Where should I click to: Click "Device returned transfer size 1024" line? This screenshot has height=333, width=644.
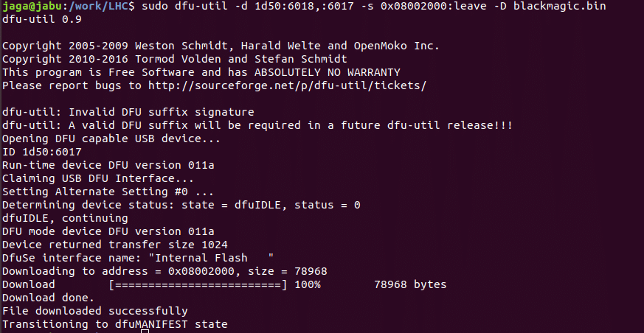(x=115, y=245)
